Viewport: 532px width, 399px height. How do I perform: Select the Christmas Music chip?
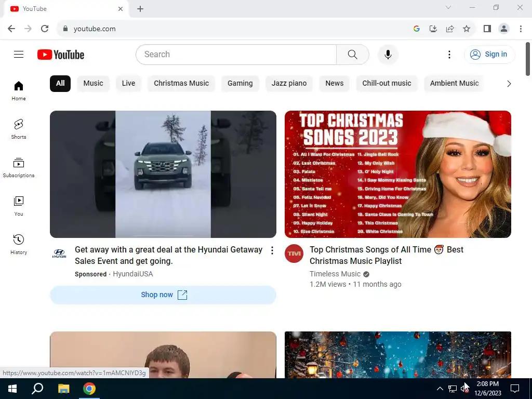pos(181,84)
